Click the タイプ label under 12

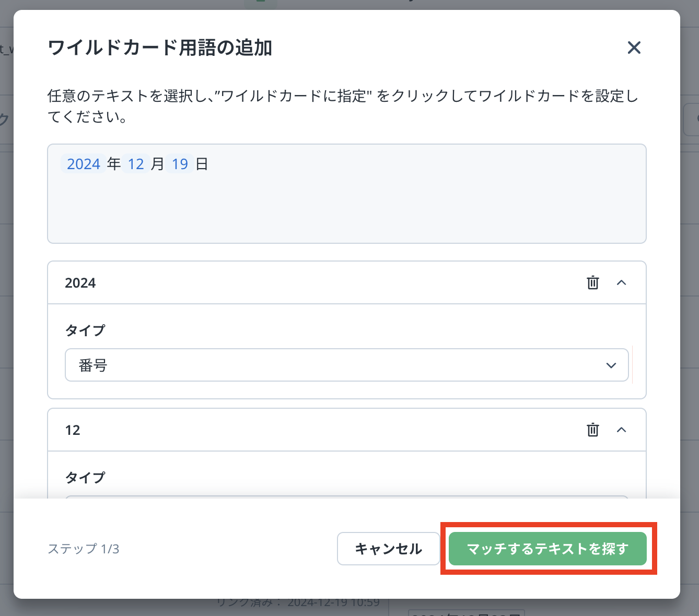[x=85, y=477]
